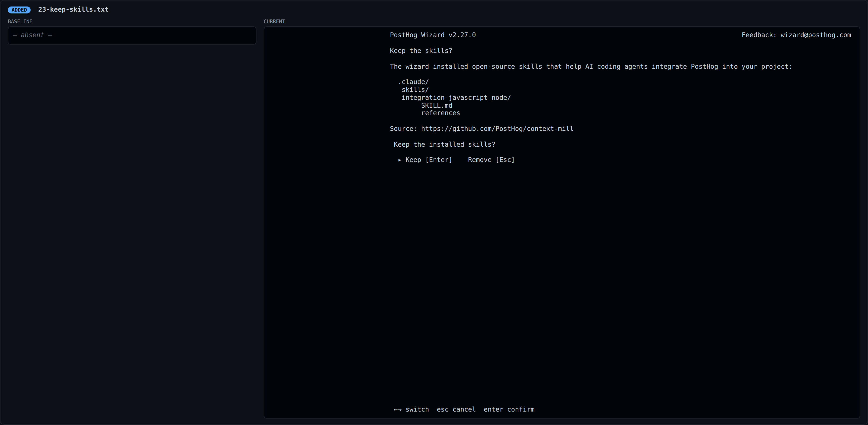Click the esc cancel hint

point(456,409)
